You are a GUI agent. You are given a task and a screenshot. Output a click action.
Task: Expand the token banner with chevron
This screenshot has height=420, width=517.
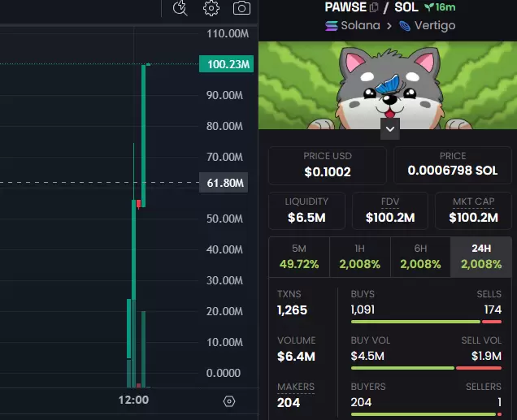click(x=390, y=129)
